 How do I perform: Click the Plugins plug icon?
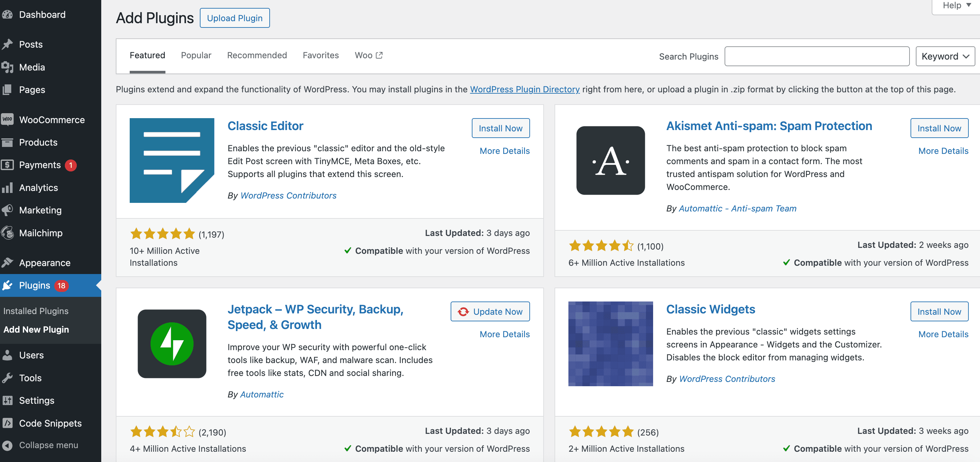(x=7, y=285)
